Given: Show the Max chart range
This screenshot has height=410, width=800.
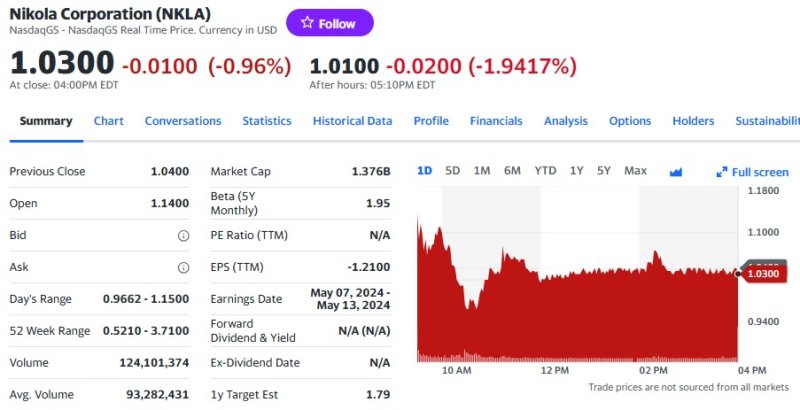Looking at the screenshot, I should [x=635, y=171].
